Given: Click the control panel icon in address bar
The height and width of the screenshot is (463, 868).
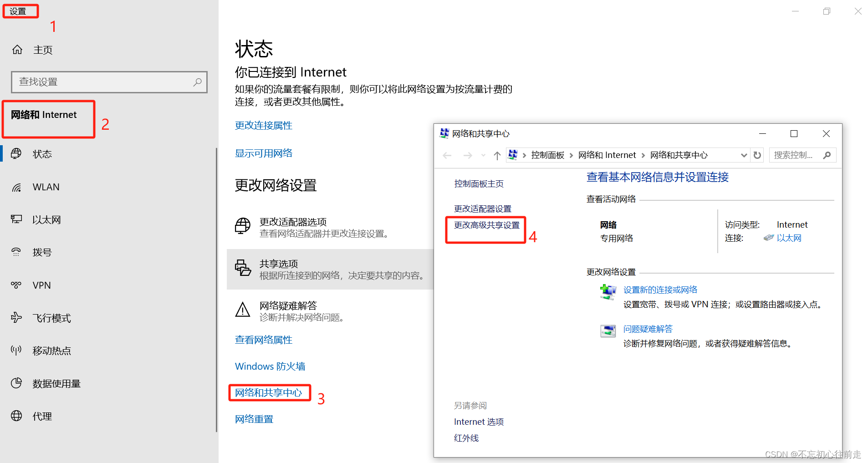Looking at the screenshot, I should pos(513,155).
